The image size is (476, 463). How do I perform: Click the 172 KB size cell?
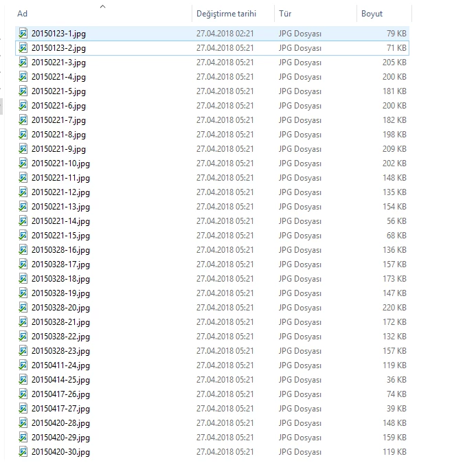(x=394, y=321)
